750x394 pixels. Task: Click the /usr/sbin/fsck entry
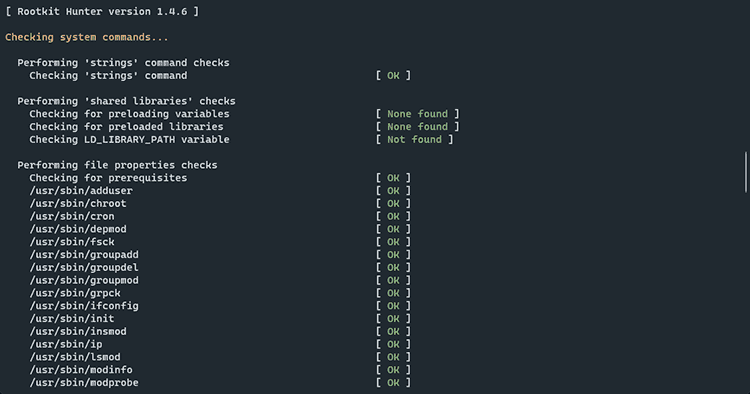[72, 242]
